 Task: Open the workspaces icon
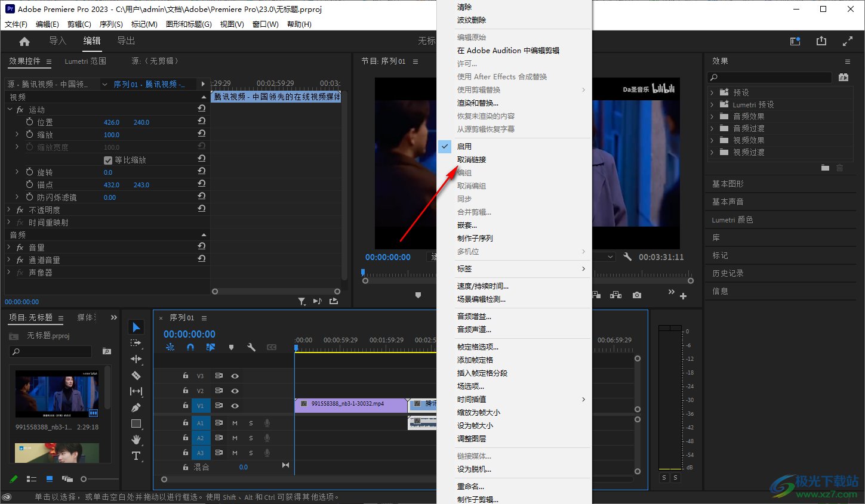coord(795,41)
